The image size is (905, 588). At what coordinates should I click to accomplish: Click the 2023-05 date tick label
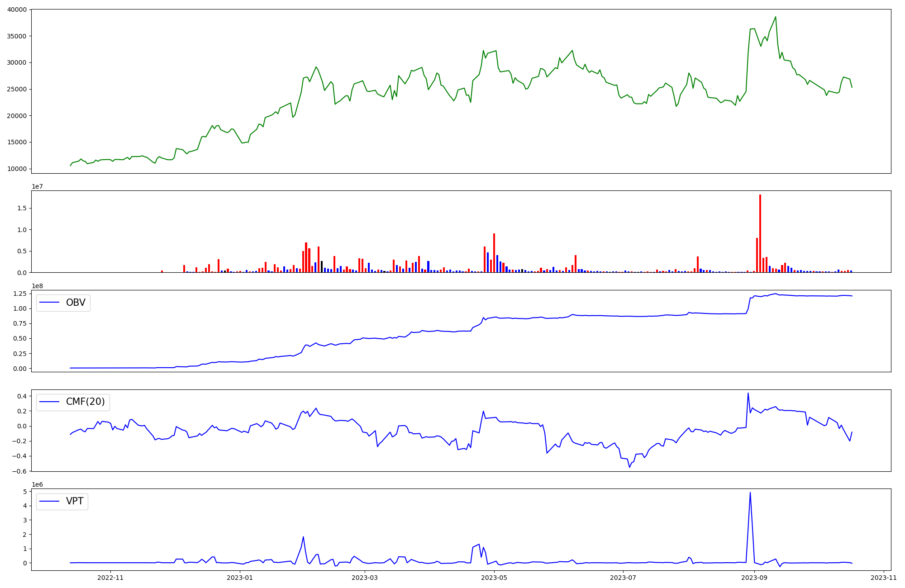[x=494, y=578]
